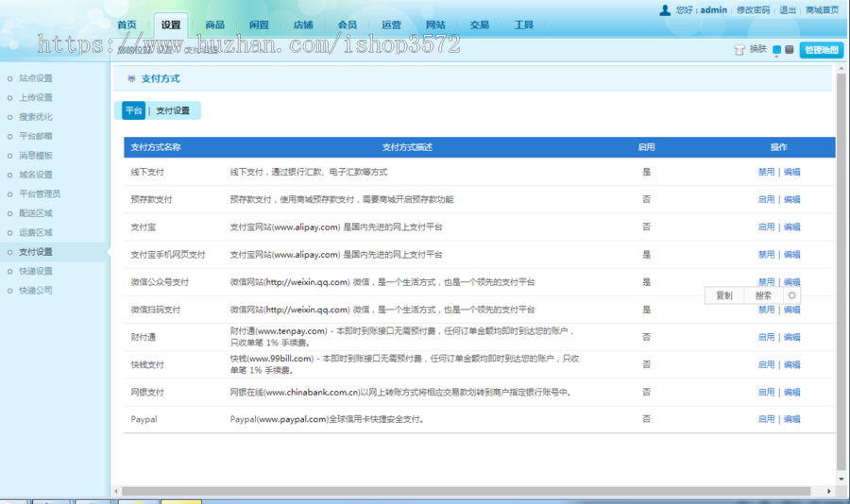Edit 支付宝手机网页支付 method
This screenshot has height=504, width=850.
(x=792, y=255)
